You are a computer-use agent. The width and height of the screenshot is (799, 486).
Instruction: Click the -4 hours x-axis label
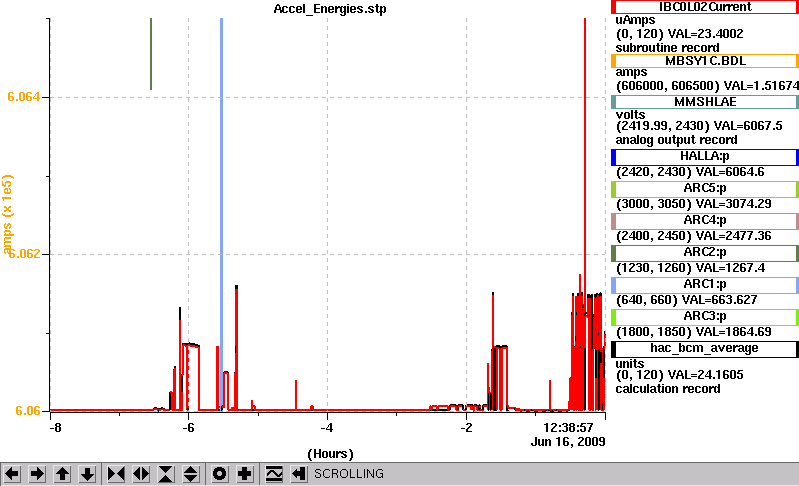tap(327, 428)
